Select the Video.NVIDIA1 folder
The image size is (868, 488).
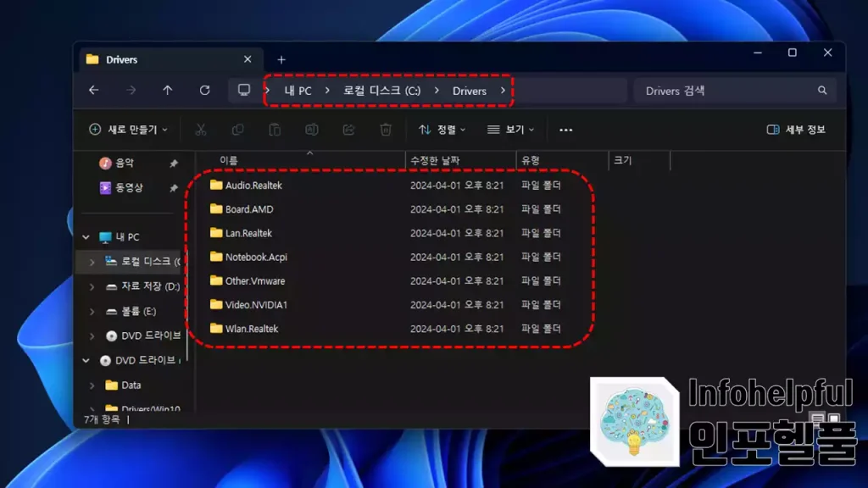(x=256, y=304)
